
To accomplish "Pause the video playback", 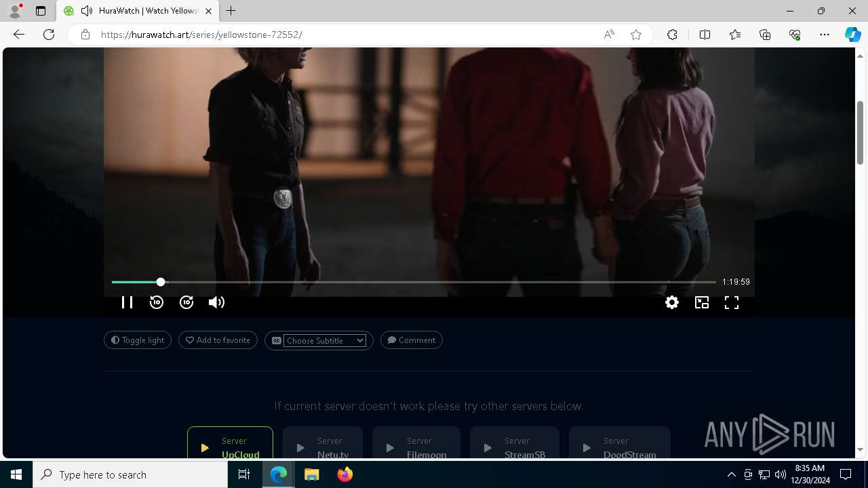I will pyautogui.click(x=127, y=302).
